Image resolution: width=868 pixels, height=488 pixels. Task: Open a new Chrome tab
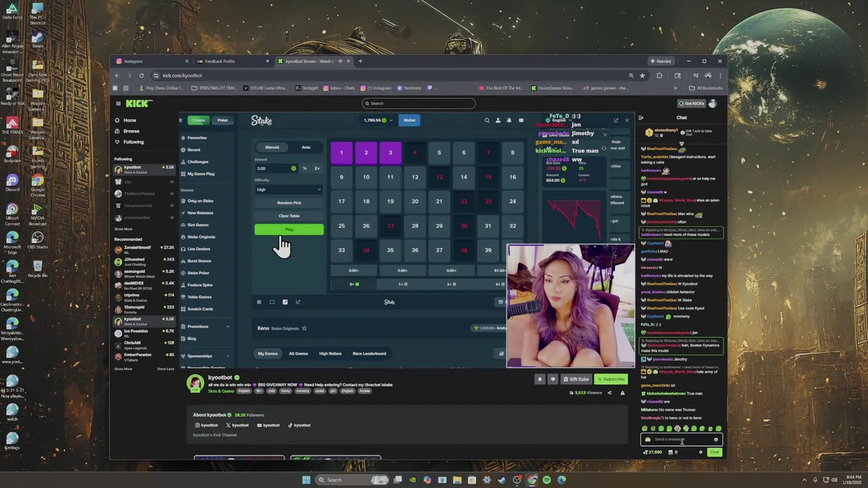pos(360,61)
